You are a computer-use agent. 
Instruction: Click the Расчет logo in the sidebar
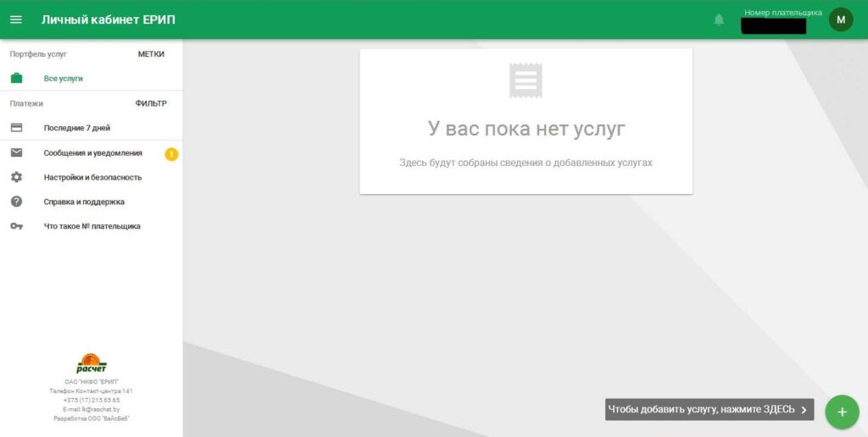point(92,364)
